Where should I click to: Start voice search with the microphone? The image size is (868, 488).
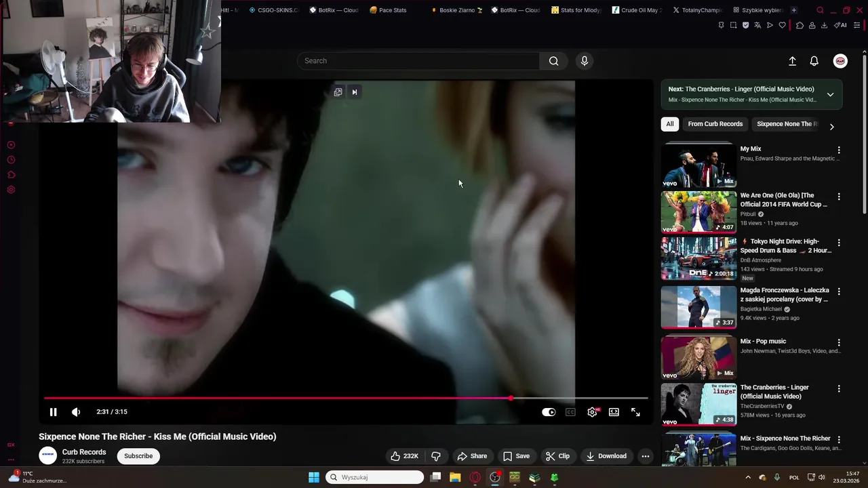pos(585,61)
